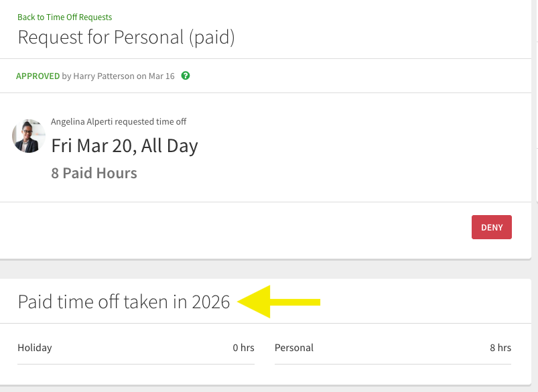Go back to Time Off Requests
This screenshot has width=538, height=392.
click(64, 17)
